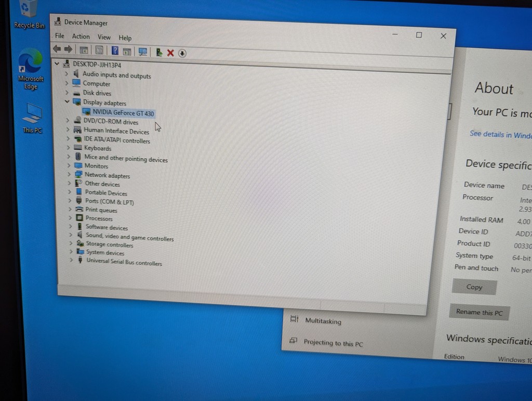Select the Storage controllers row

coord(109,244)
